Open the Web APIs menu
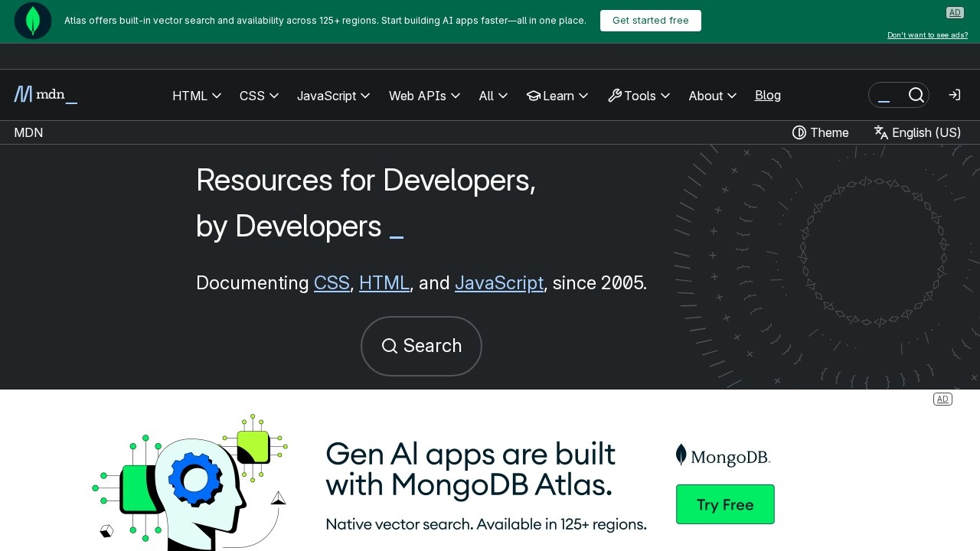 click(x=424, y=96)
